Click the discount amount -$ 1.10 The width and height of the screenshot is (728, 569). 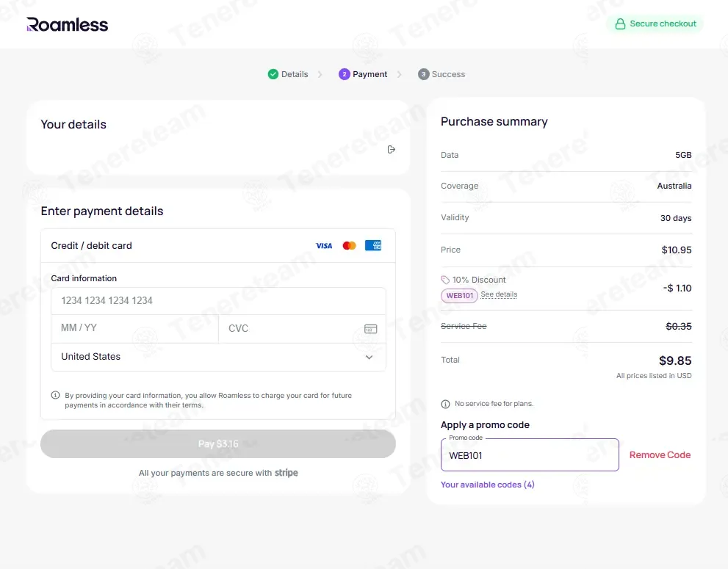[677, 289]
